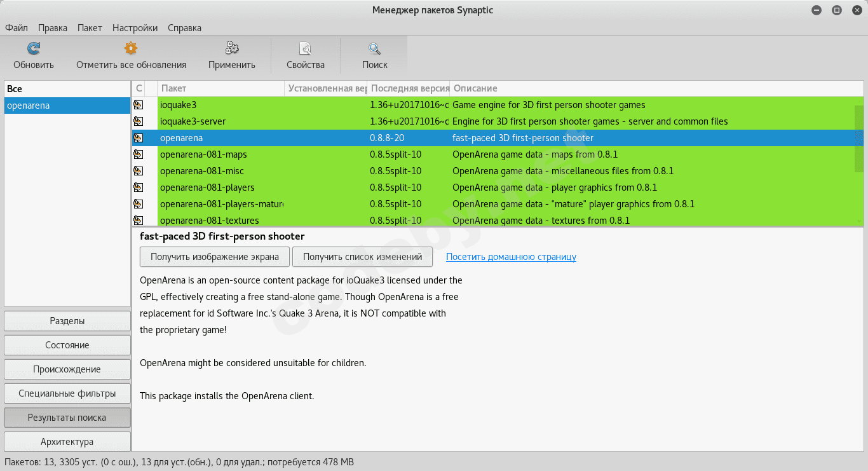Toggle mark box for openarena-081-misc package
The image size is (868, 471).
tap(138, 171)
